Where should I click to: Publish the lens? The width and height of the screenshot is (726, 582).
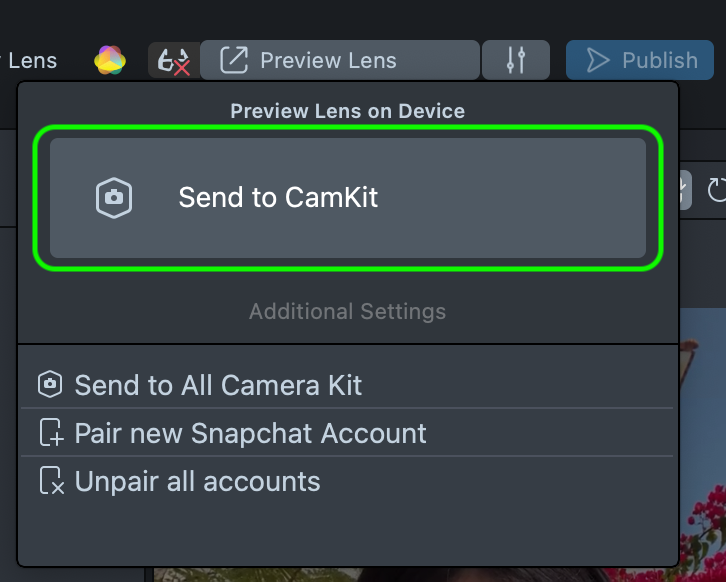pos(645,60)
